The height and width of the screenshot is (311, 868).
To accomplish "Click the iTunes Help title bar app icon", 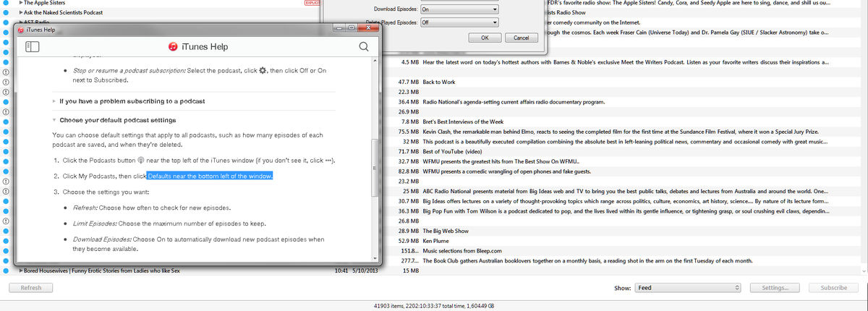I will click(x=21, y=30).
